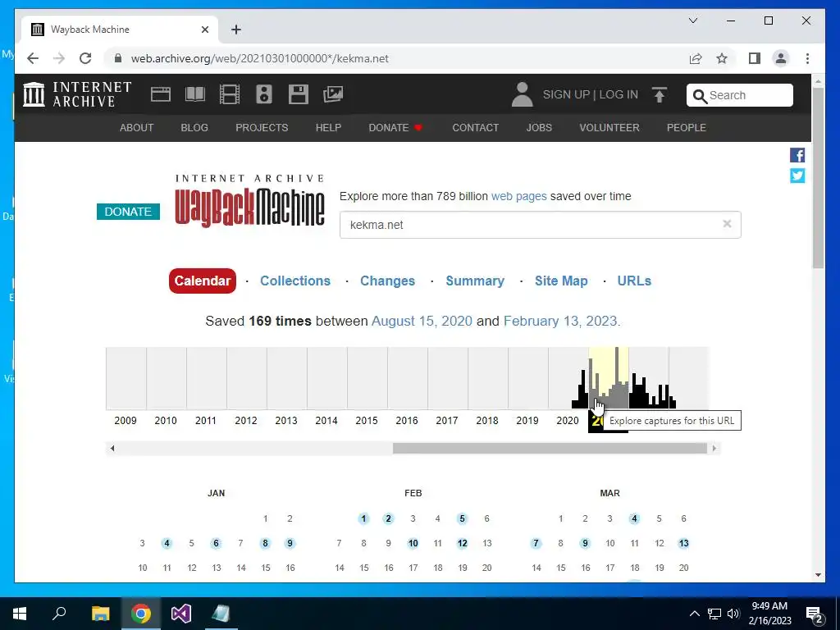
Task: Open the notification center
Action: (x=815, y=614)
